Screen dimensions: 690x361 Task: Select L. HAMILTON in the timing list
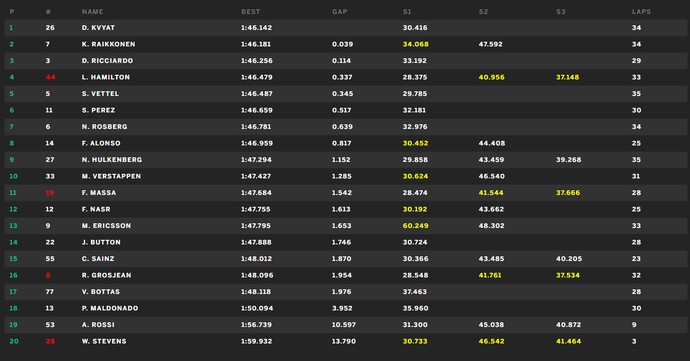(106, 77)
